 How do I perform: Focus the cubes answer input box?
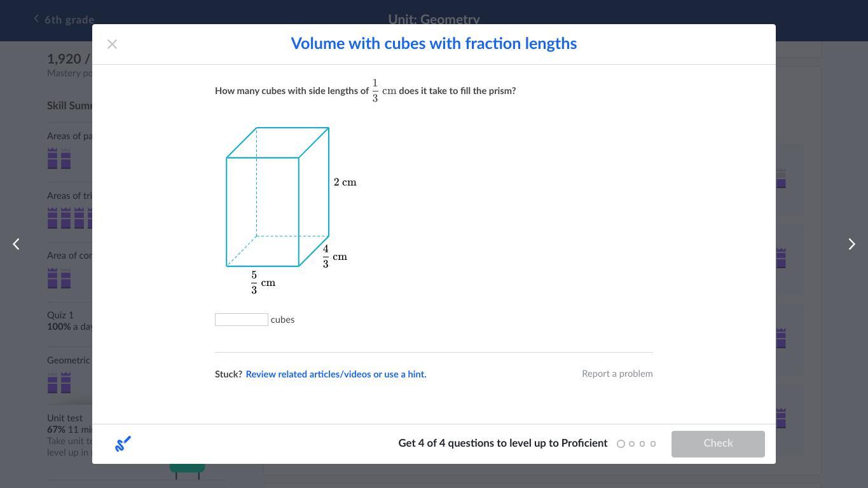point(242,320)
